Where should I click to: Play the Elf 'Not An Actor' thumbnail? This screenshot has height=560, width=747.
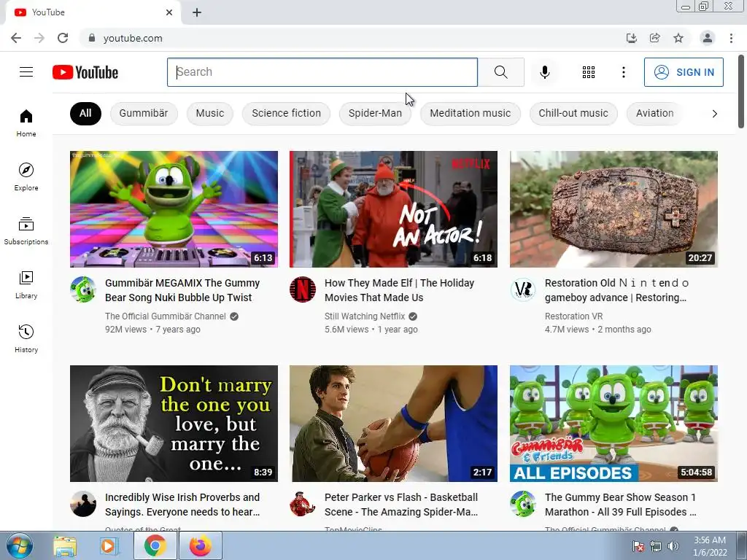point(393,209)
